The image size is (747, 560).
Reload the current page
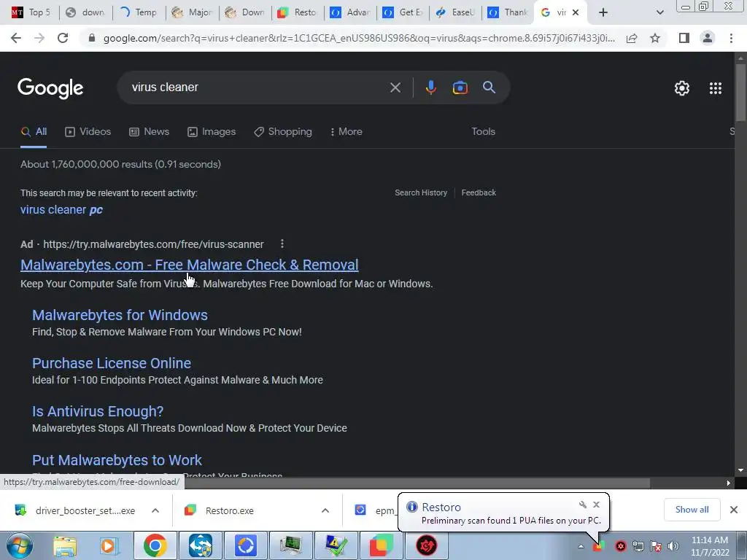coord(63,38)
